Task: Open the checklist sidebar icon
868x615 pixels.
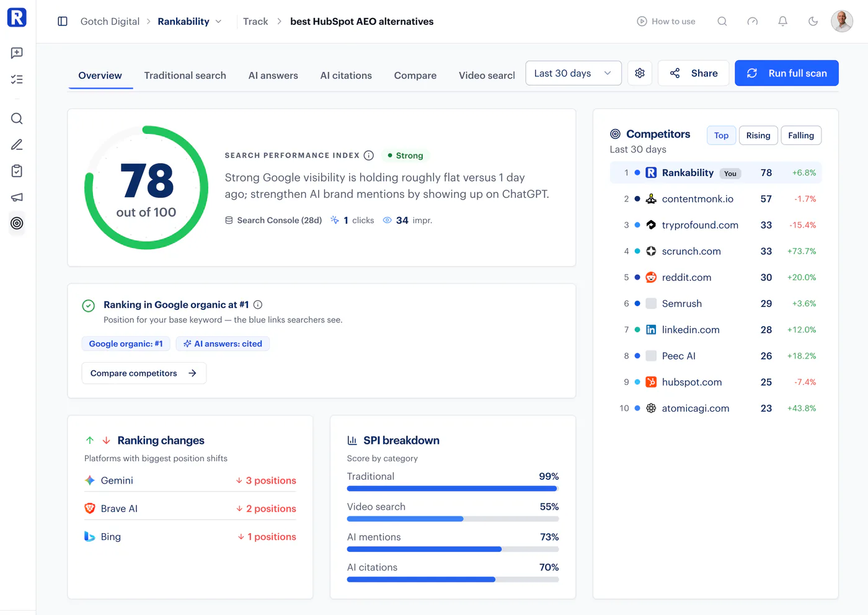Action: [x=17, y=79]
